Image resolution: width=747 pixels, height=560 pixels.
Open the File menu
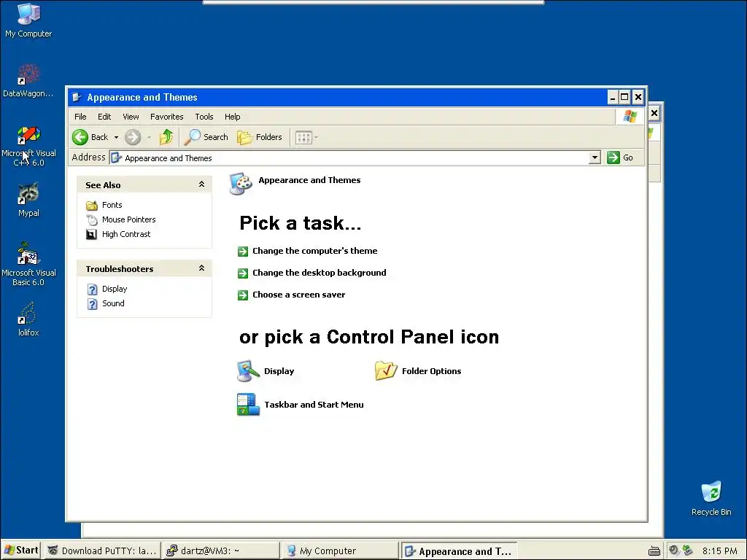[80, 117]
